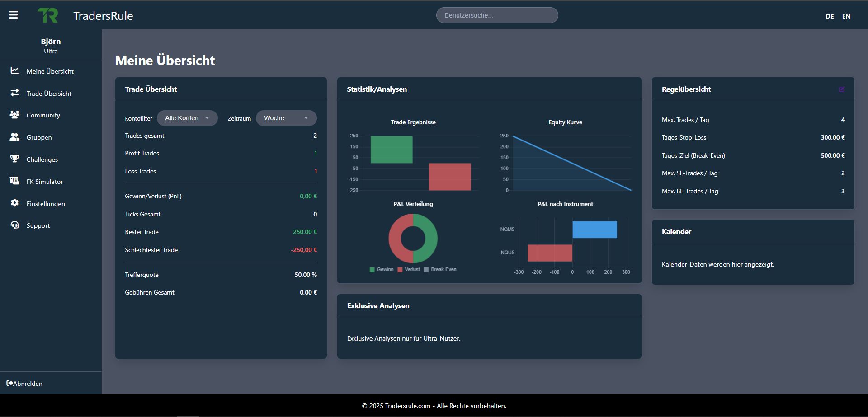Open the Kontofilter Alle Konten dropdown
The image size is (868, 417).
pyautogui.click(x=187, y=118)
